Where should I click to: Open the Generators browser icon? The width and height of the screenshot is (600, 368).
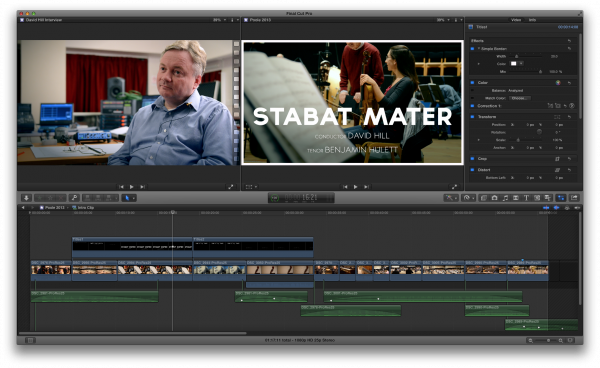(537, 198)
